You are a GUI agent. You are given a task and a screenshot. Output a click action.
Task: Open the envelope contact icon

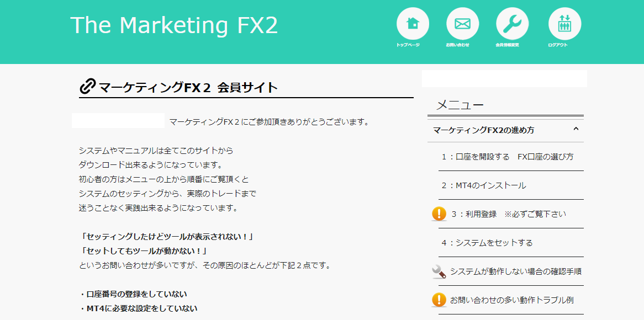pos(462,24)
